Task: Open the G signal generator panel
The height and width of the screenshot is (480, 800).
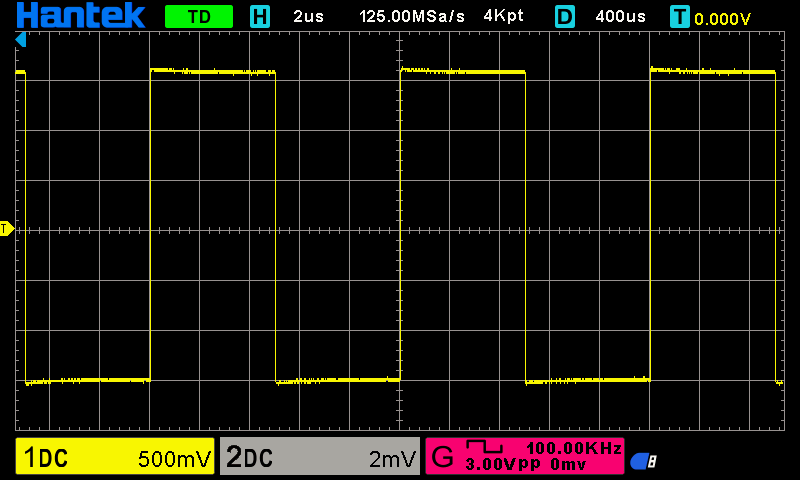Action: (524, 456)
